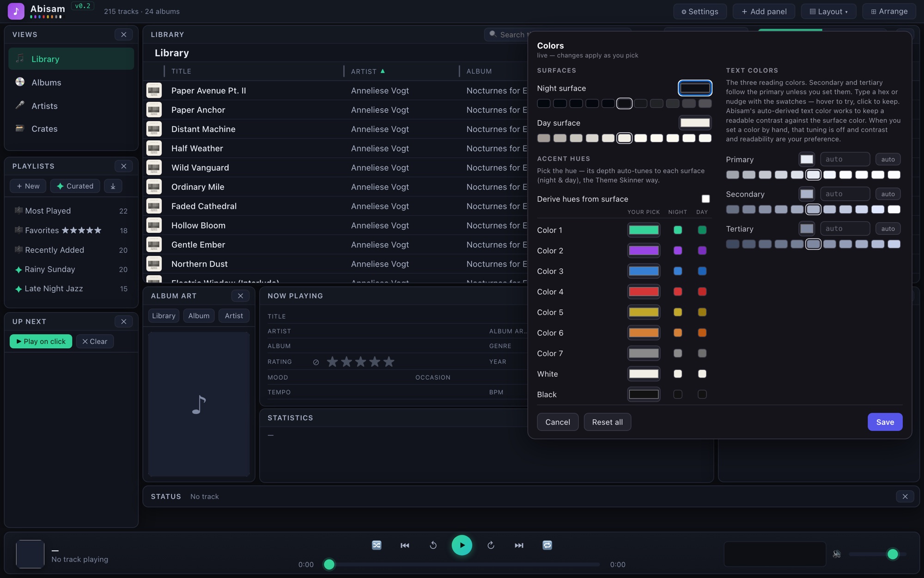Sort by Title column header
The width and height of the screenshot is (924, 578).
[x=181, y=71]
